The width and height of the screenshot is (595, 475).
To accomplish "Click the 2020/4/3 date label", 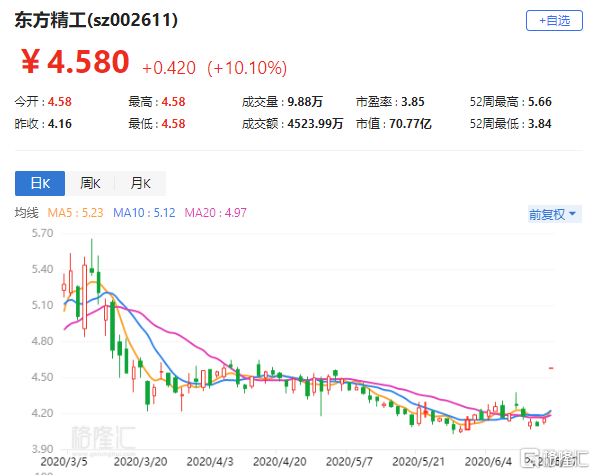I will 210,462.
